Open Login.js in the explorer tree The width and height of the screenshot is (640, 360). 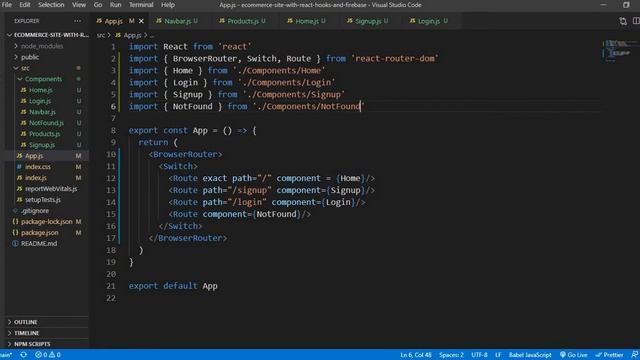click(40, 101)
